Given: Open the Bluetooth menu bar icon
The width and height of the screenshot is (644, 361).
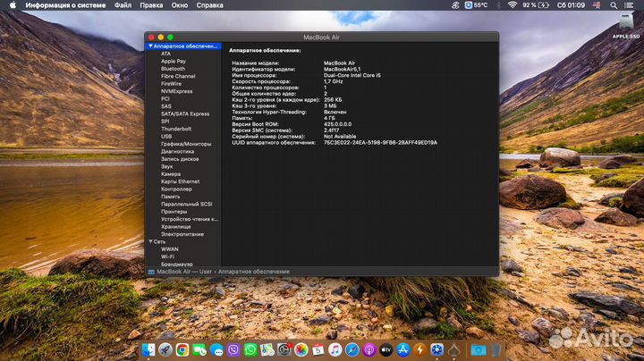Looking at the screenshot, I should 498,5.
